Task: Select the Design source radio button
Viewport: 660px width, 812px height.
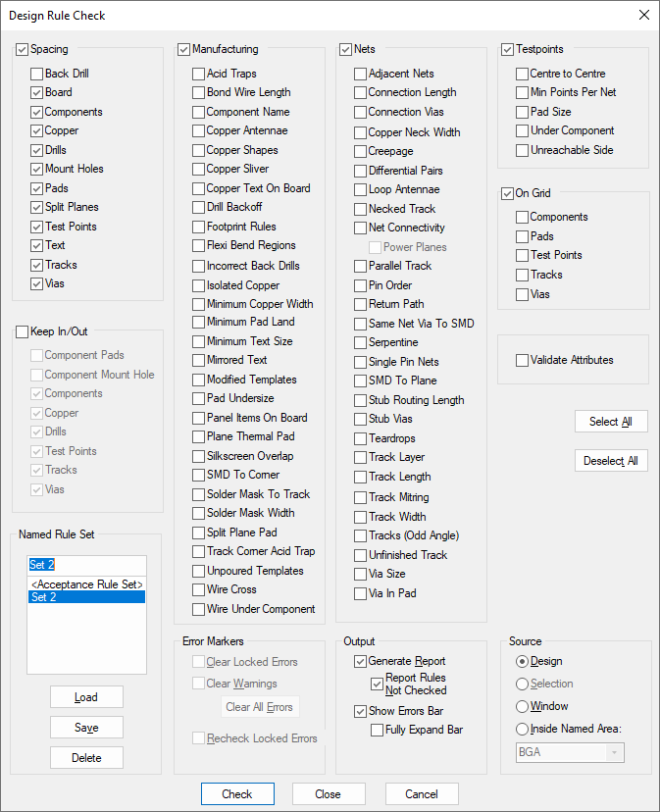Action: point(523,661)
